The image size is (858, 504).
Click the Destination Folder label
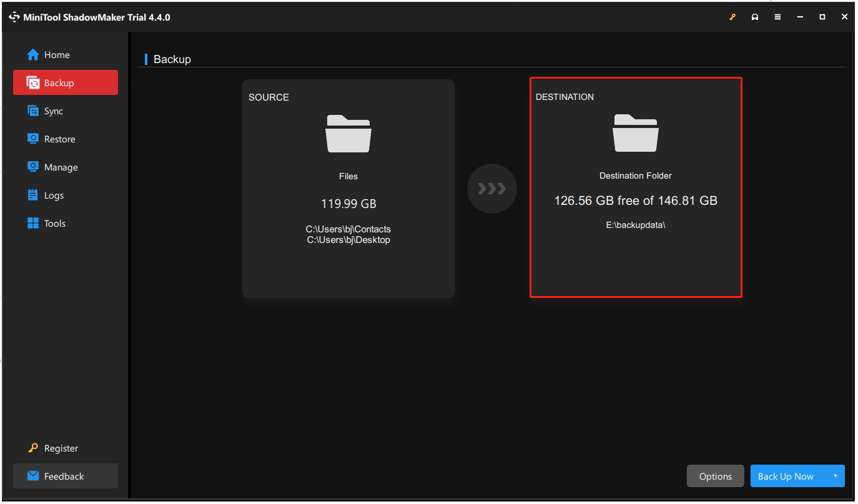(636, 176)
